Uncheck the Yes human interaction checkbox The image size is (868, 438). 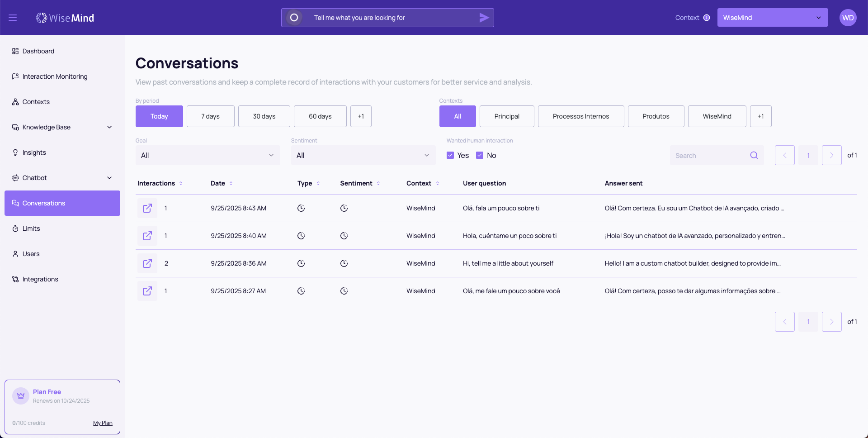point(450,155)
